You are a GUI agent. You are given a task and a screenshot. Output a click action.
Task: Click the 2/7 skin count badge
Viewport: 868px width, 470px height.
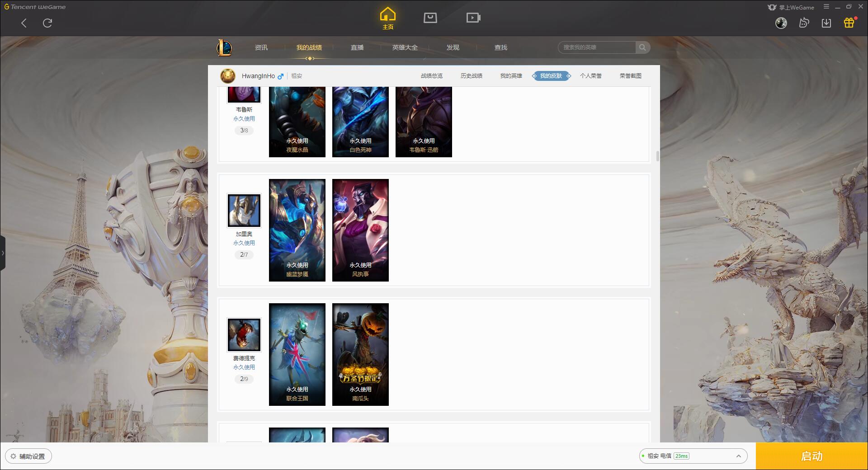point(244,255)
